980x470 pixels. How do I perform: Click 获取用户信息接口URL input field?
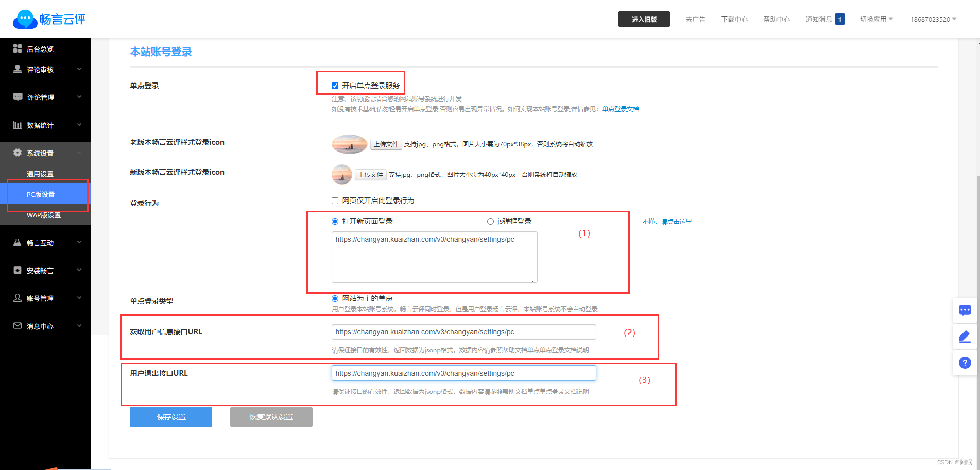click(464, 332)
